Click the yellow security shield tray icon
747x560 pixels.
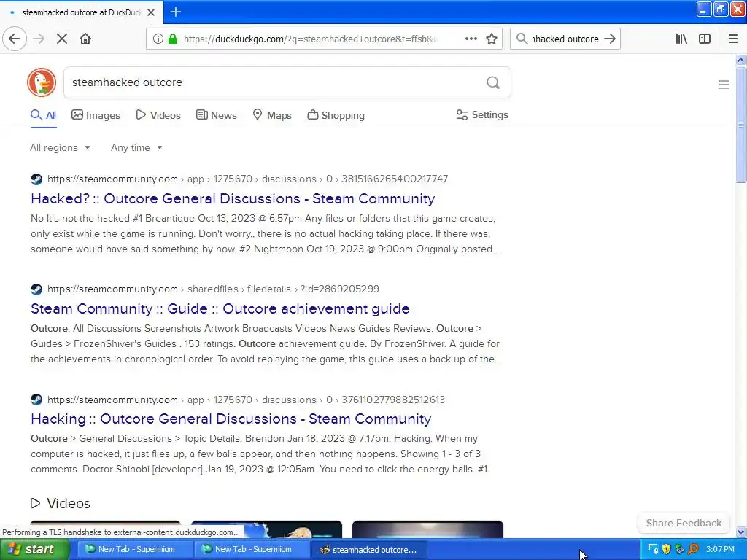tap(667, 549)
